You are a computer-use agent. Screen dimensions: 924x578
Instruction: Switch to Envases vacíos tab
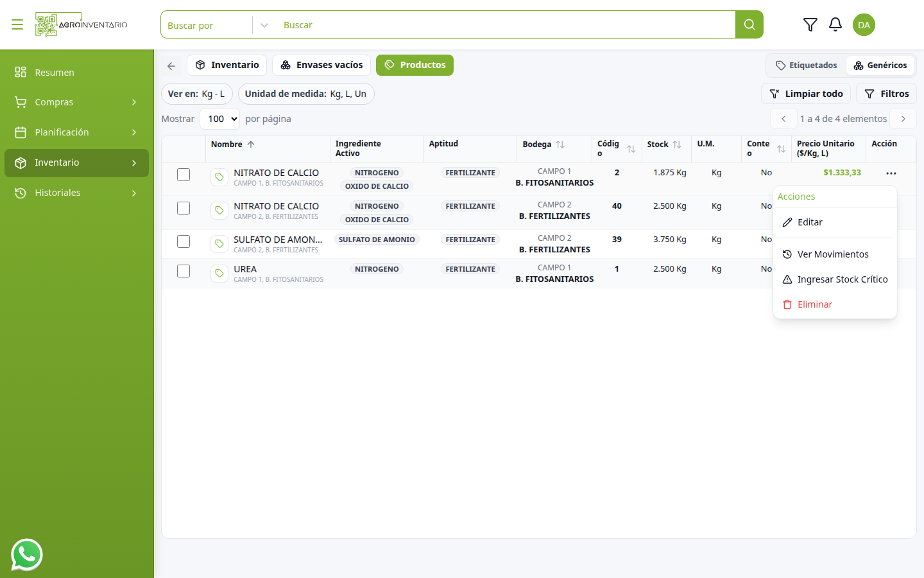click(321, 66)
